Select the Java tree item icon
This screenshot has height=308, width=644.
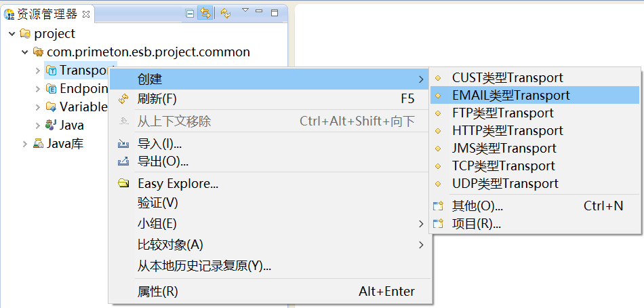click(51, 126)
